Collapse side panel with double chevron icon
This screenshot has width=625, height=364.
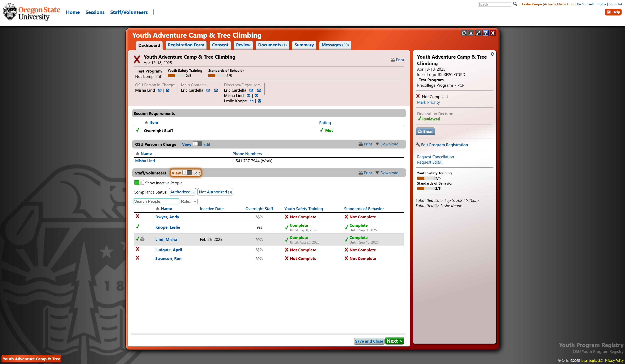(492, 54)
